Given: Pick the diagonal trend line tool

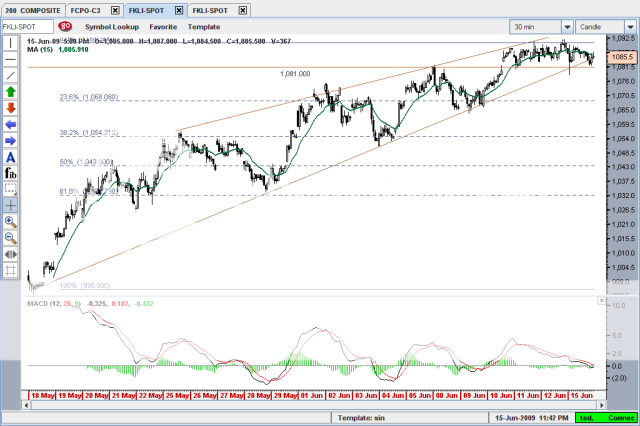Looking at the screenshot, I should pyautogui.click(x=11, y=75).
